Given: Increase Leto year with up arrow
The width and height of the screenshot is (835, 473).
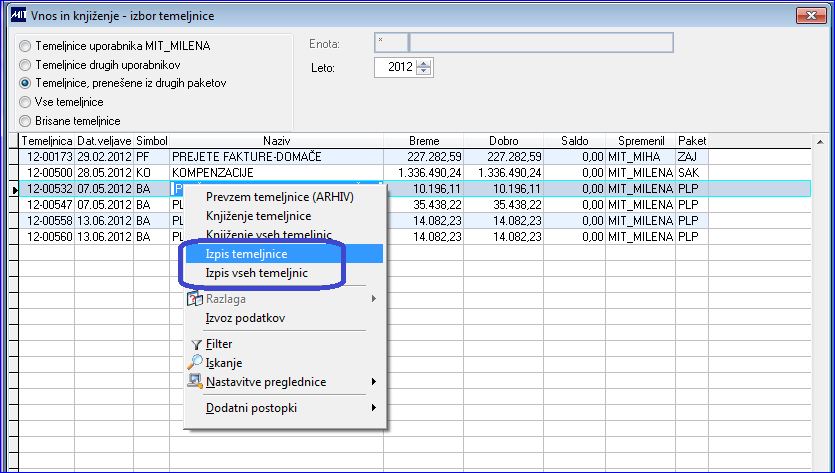Looking at the screenshot, I should [424, 64].
